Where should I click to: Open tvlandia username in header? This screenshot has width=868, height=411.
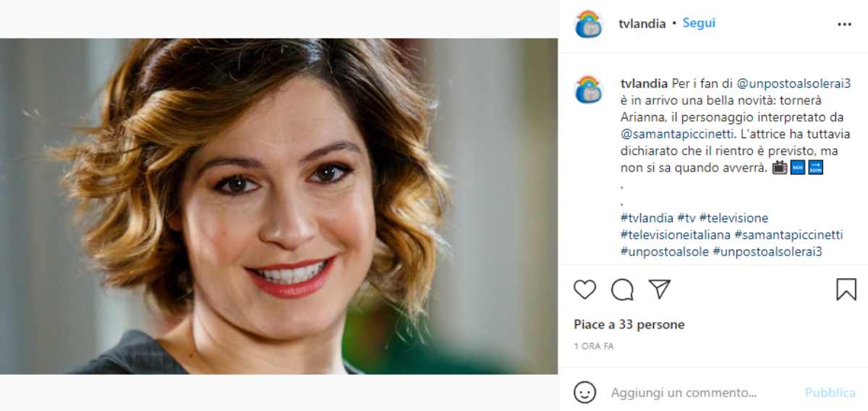(x=642, y=23)
